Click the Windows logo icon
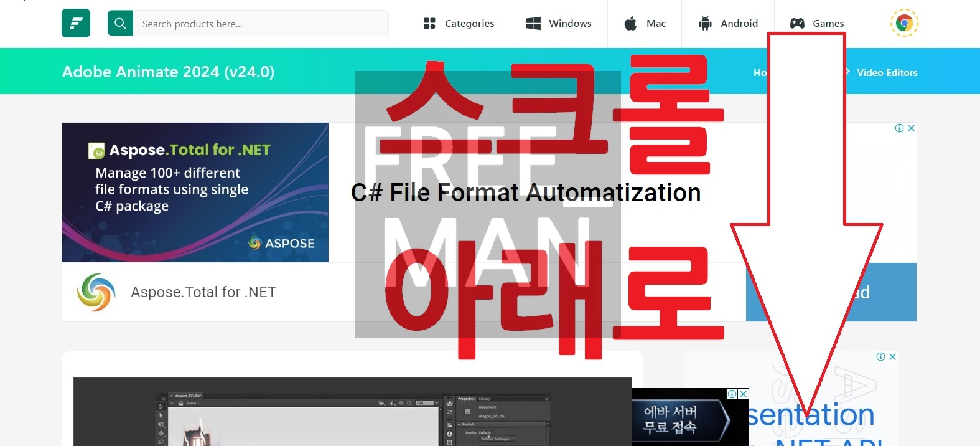 [x=533, y=24]
